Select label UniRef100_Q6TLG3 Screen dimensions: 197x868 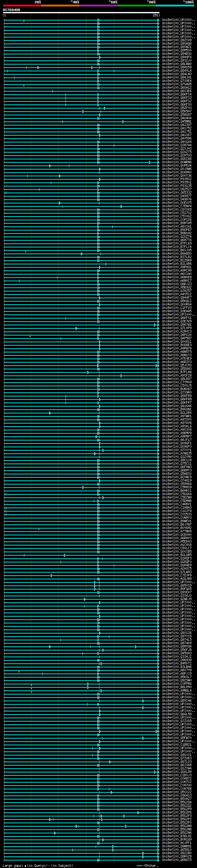(x=177, y=761)
